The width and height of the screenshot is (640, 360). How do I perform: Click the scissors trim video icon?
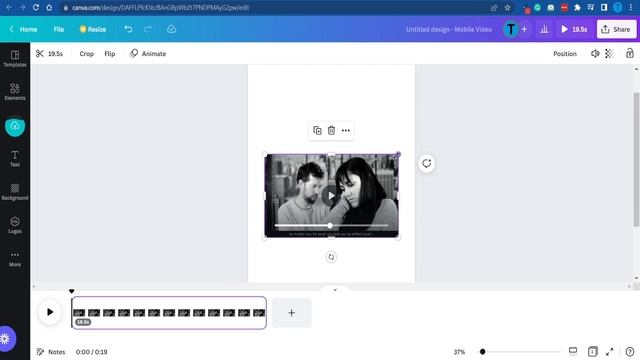(40, 53)
